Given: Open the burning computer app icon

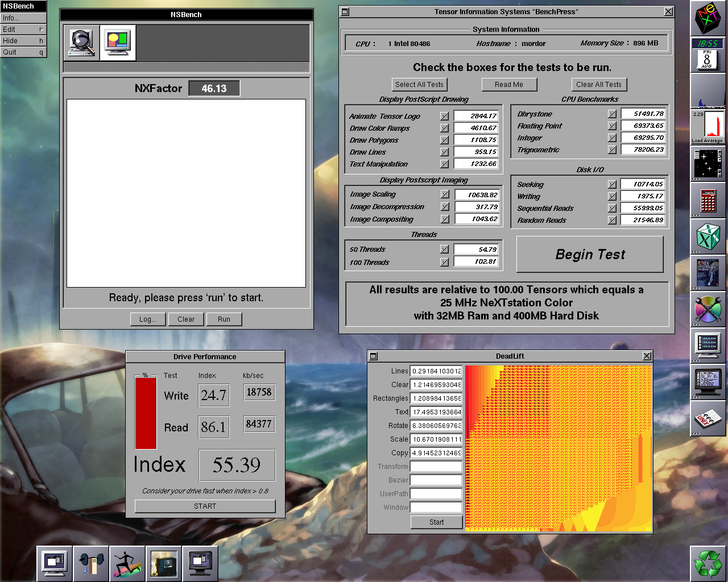Looking at the screenshot, I should click(x=164, y=564).
